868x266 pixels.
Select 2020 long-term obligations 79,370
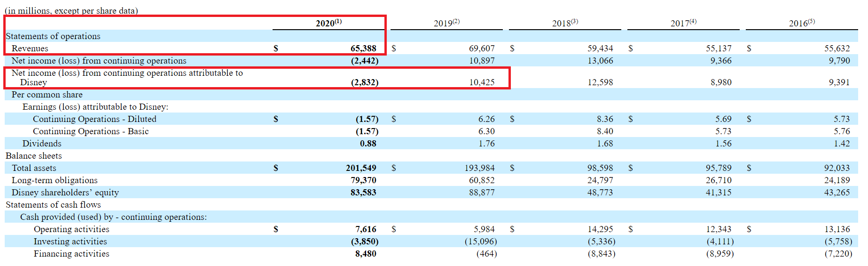[363, 180]
